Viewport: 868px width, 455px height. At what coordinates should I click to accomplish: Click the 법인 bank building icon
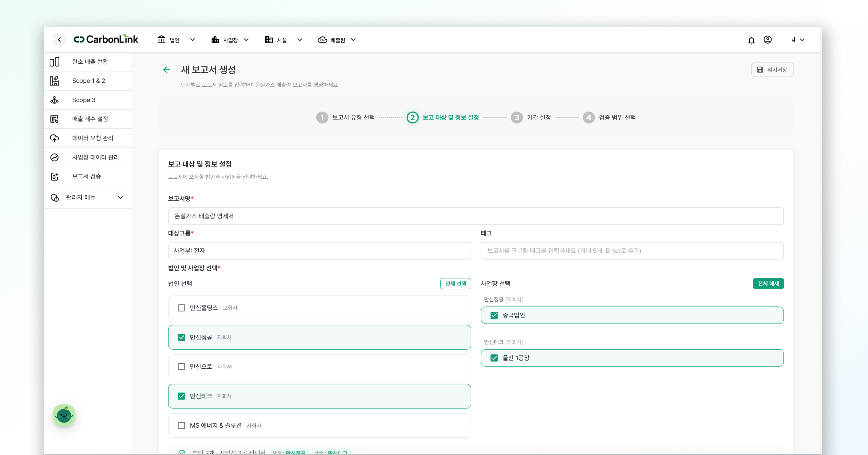(161, 40)
